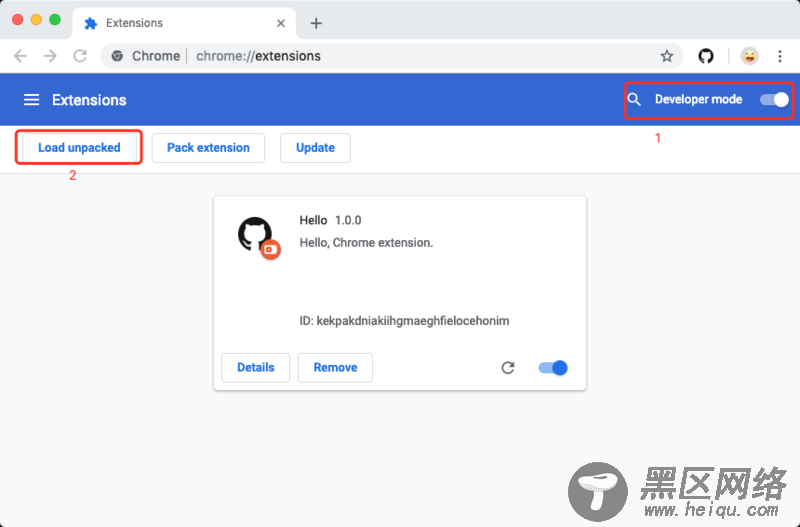Click the red close window button
Image resolution: width=800 pixels, height=527 pixels.
[17, 19]
